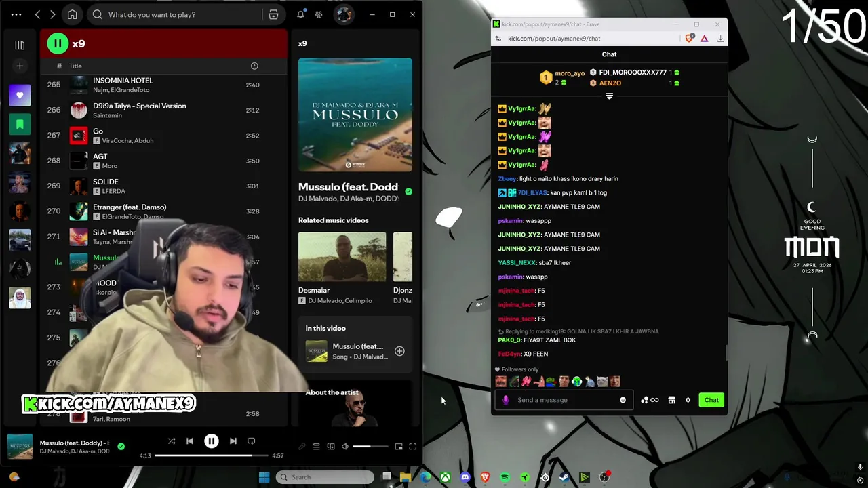Open Your Episodes green bookmark in sidebar
Viewport: 868px width, 488px height.
pos(20,124)
